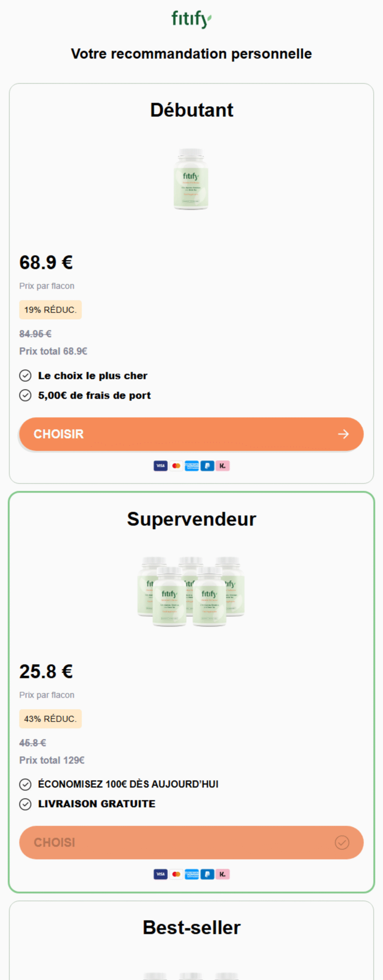Click checkmark beside 'LIVRAISON GRATUITE'

click(25, 804)
